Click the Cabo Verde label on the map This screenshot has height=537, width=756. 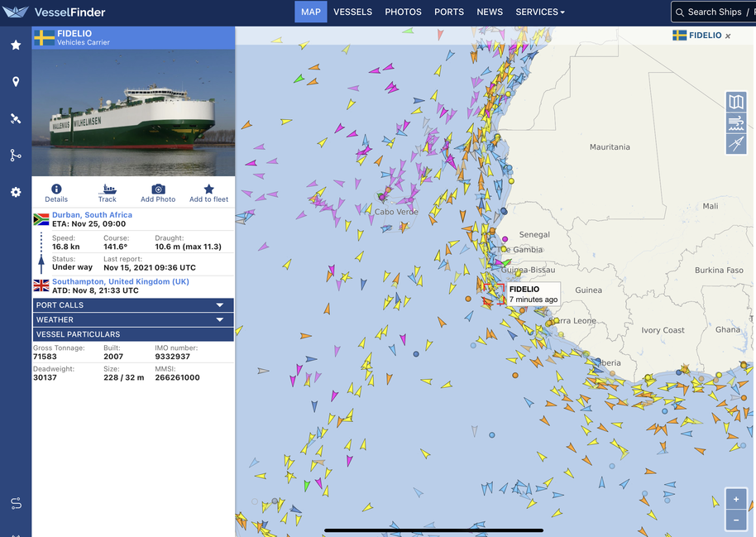[x=396, y=211]
